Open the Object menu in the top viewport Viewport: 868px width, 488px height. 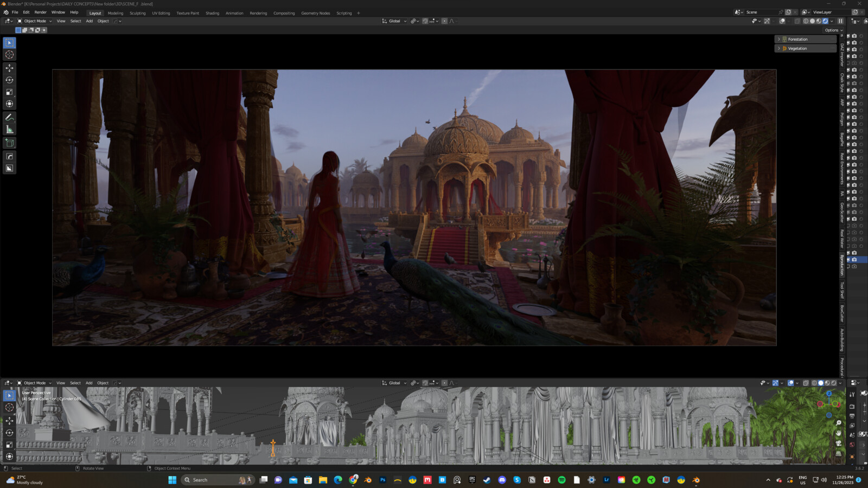(103, 21)
